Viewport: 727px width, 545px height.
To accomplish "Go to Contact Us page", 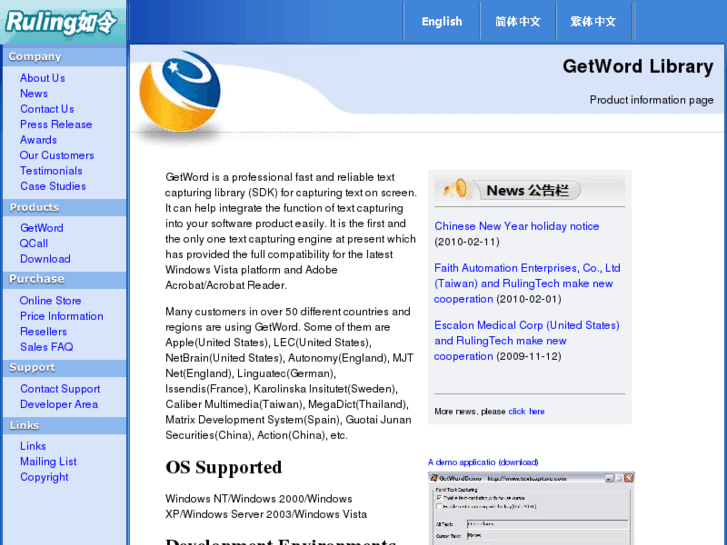I will coord(47,109).
